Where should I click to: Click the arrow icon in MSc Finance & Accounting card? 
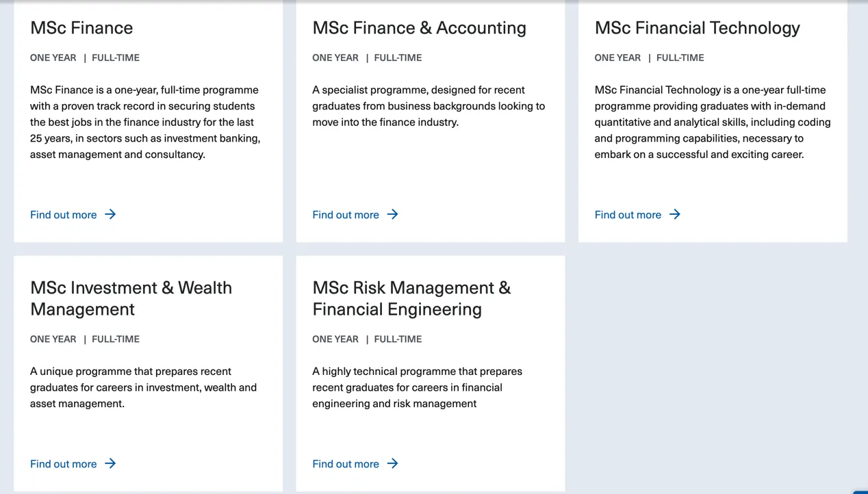click(x=392, y=214)
